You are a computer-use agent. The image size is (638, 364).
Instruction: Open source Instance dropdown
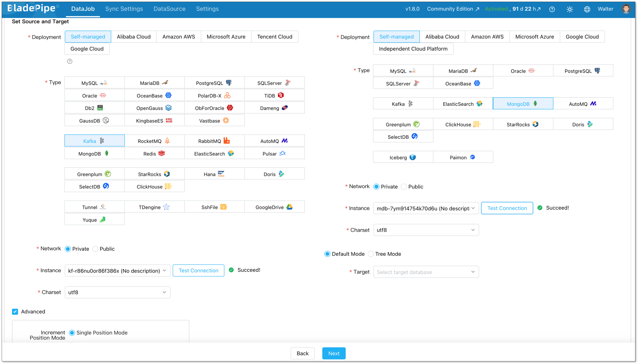coord(117,271)
